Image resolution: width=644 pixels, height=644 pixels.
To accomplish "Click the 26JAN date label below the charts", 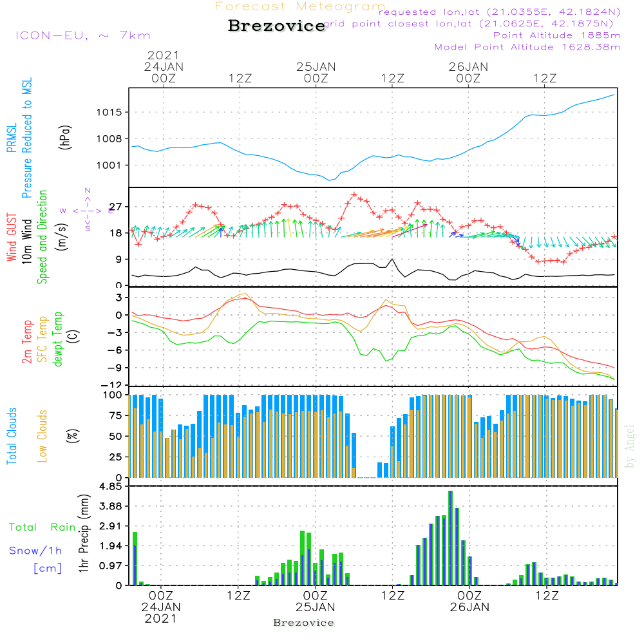I will (x=468, y=607).
